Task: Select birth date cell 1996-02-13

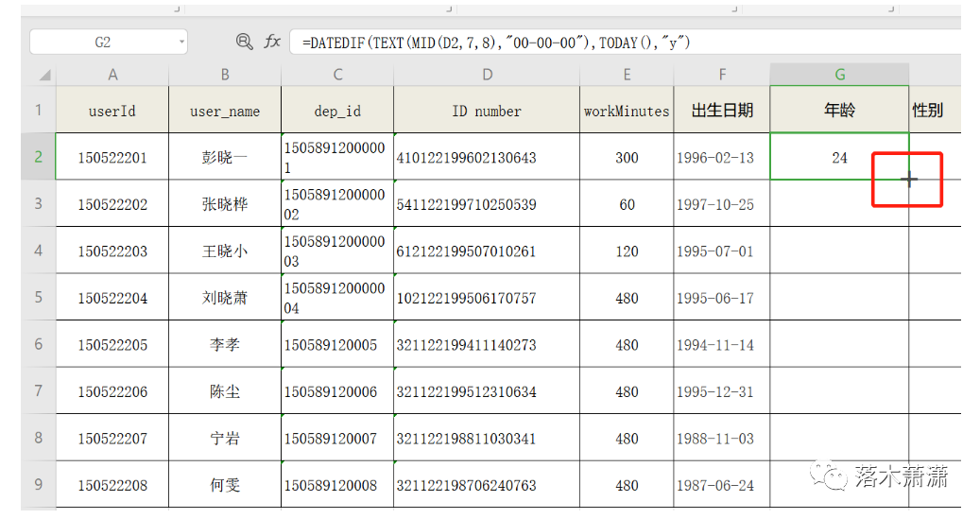Action: [x=722, y=157]
